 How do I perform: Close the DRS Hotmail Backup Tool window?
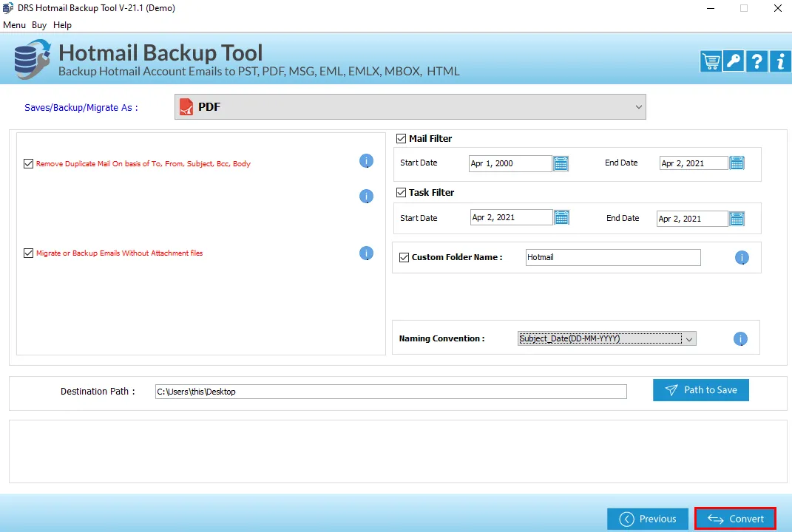778,8
